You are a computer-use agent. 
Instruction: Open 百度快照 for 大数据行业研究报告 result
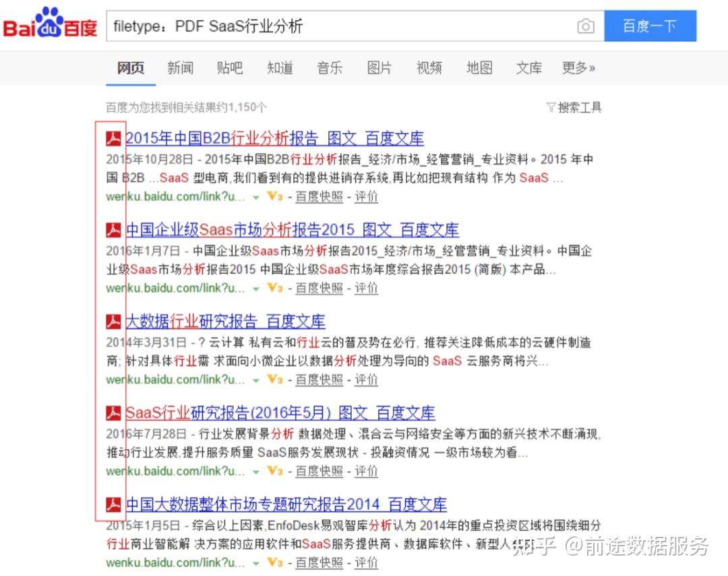(319, 380)
